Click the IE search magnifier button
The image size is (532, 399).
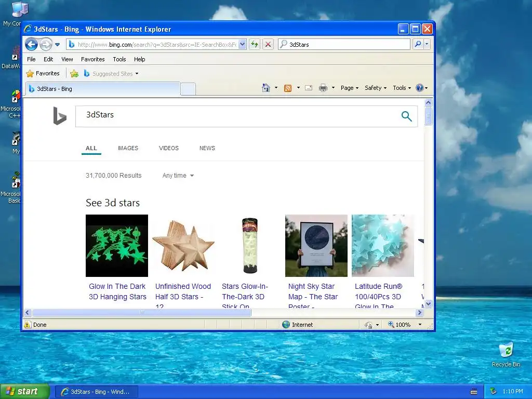[418, 44]
